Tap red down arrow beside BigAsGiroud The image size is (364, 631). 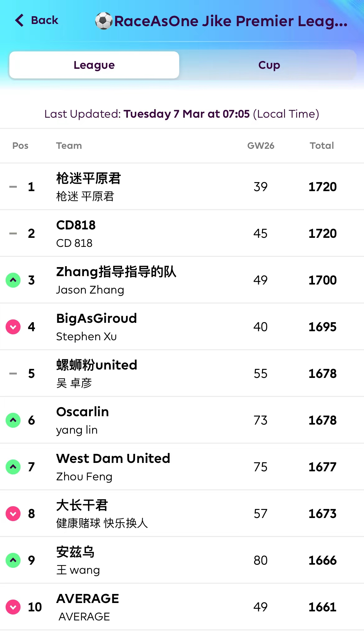click(13, 327)
